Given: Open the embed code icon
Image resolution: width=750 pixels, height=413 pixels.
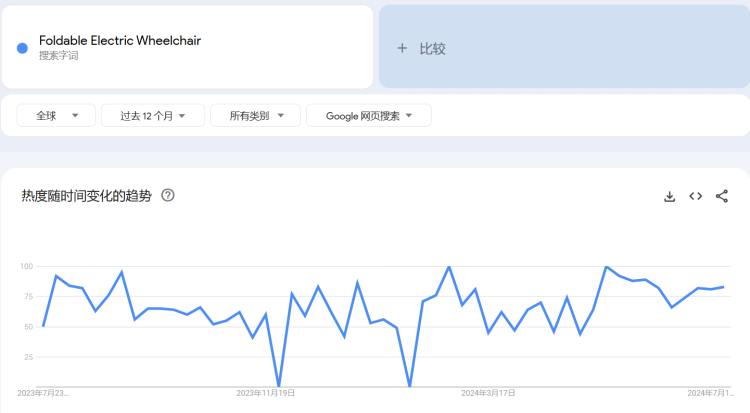Looking at the screenshot, I should (696, 196).
